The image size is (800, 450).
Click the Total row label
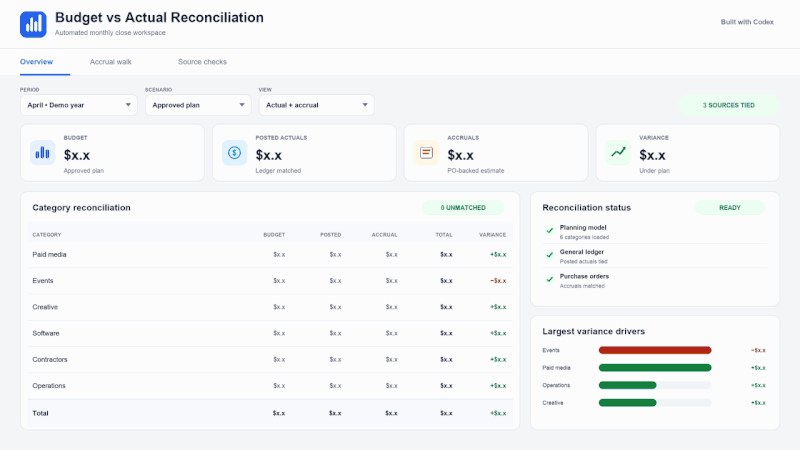[x=40, y=413]
